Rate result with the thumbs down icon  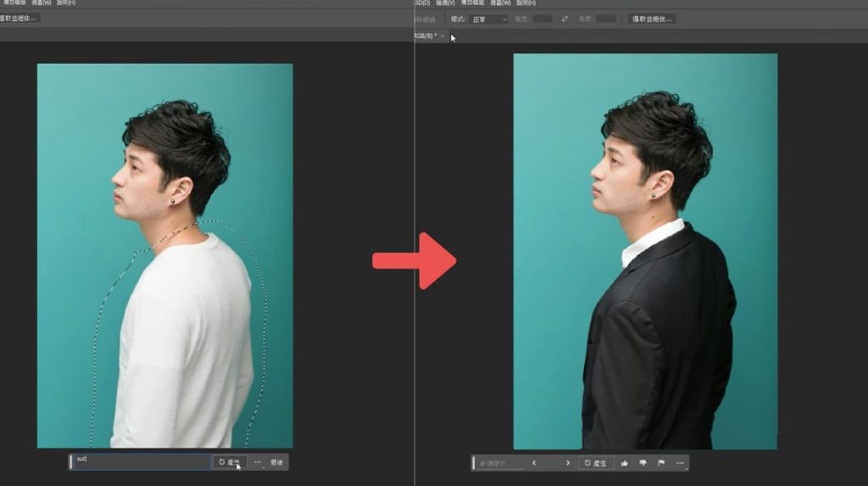coord(643,463)
